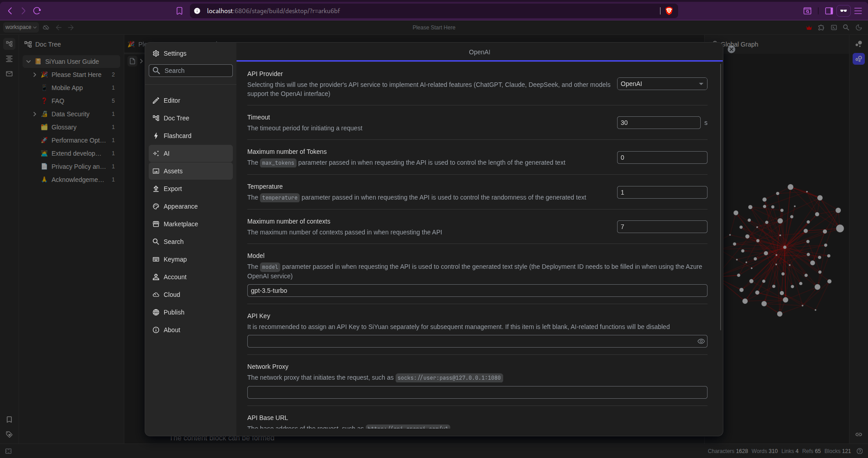This screenshot has height=458, width=868.
Task: Switch appearance with the moon icon
Action: tap(859, 28)
